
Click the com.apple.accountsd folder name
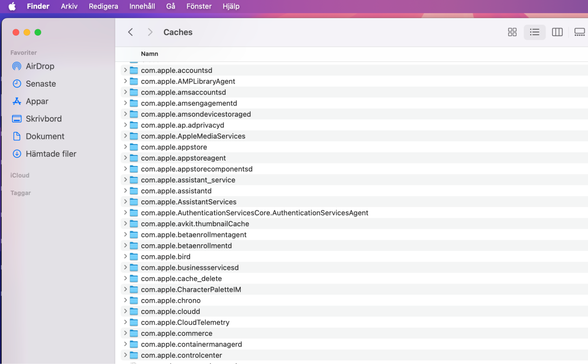coord(176,70)
